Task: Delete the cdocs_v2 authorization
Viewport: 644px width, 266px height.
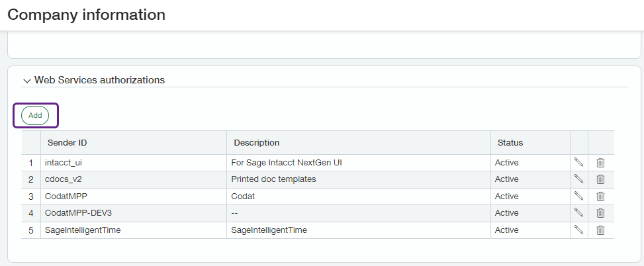Action: (600, 179)
